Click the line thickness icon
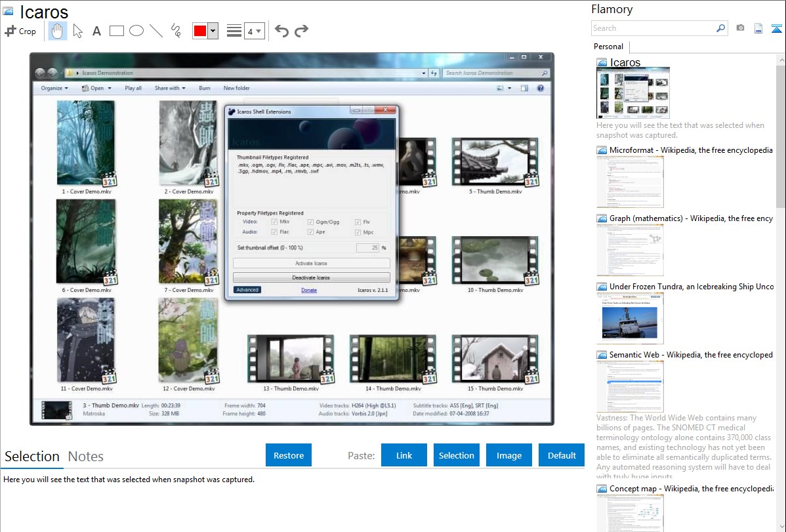This screenshot has width=786, height=532. (x=234, y=31)
